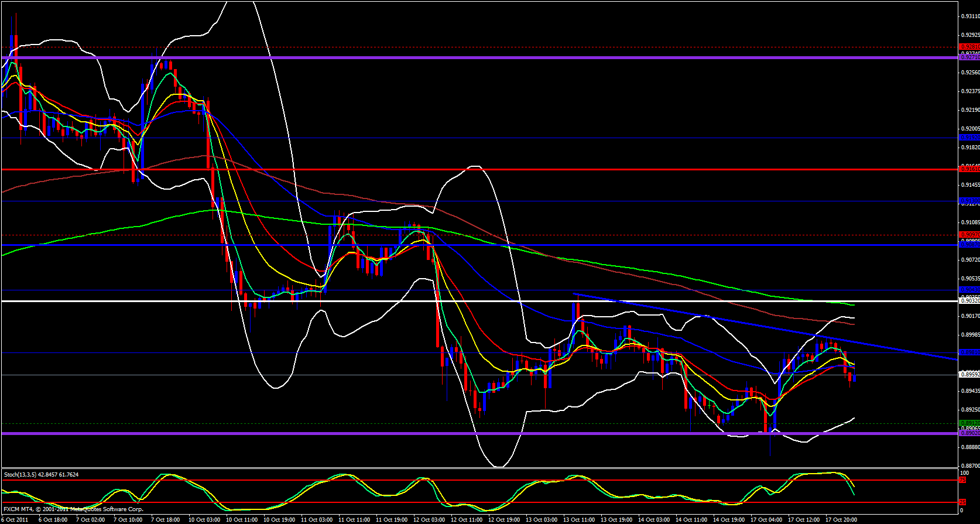The height and width of the screenshot is (524, 980).
Task: Click the stochastic 25 level marker
Action: (x=962, y=502)
